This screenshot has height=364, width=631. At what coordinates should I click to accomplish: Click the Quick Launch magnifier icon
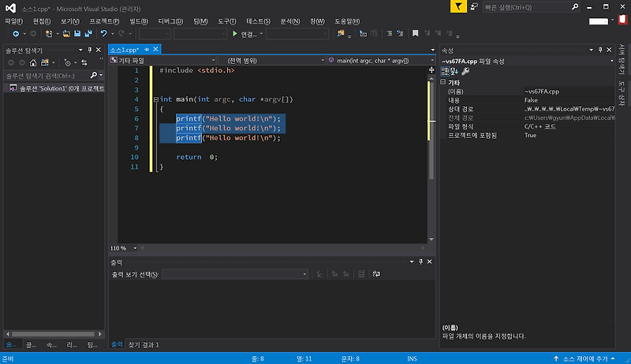point(575,7)
